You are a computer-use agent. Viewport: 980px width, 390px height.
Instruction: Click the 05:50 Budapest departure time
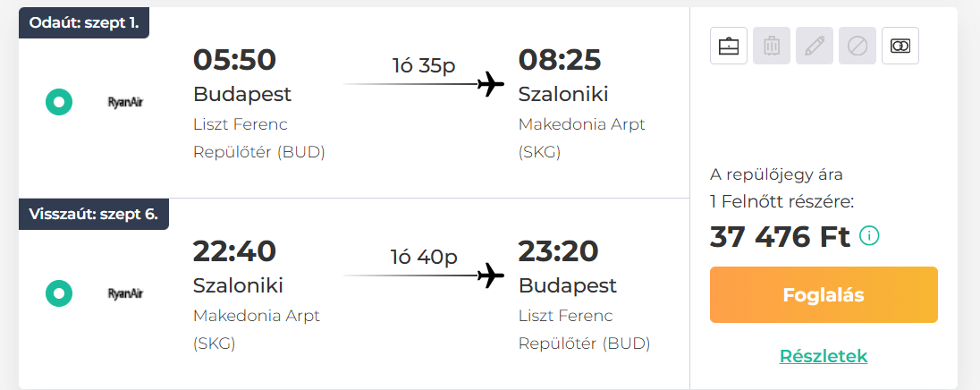point(234,60)
